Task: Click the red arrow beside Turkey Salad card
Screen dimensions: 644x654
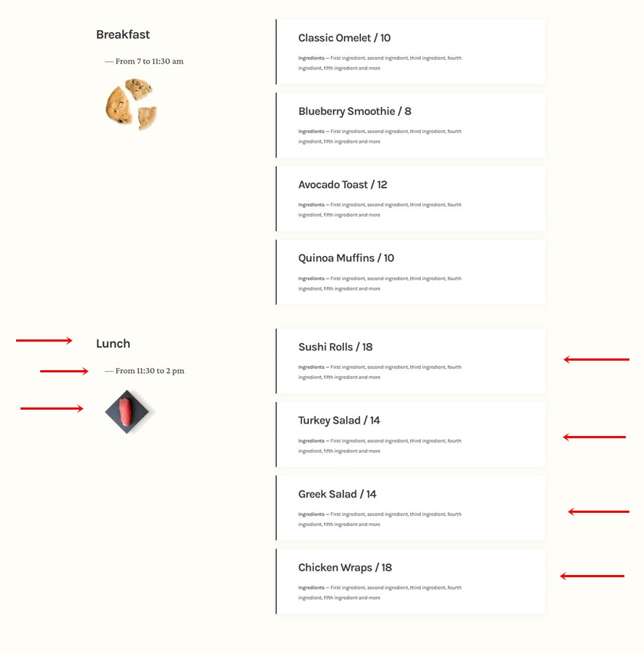Action: pos(594,437)
